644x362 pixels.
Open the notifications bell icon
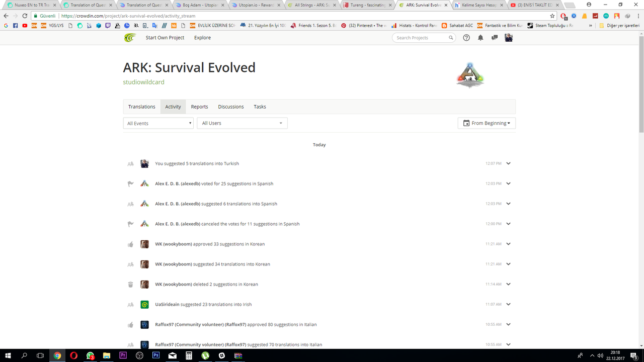pyautogui.click(x=480, y=38)
